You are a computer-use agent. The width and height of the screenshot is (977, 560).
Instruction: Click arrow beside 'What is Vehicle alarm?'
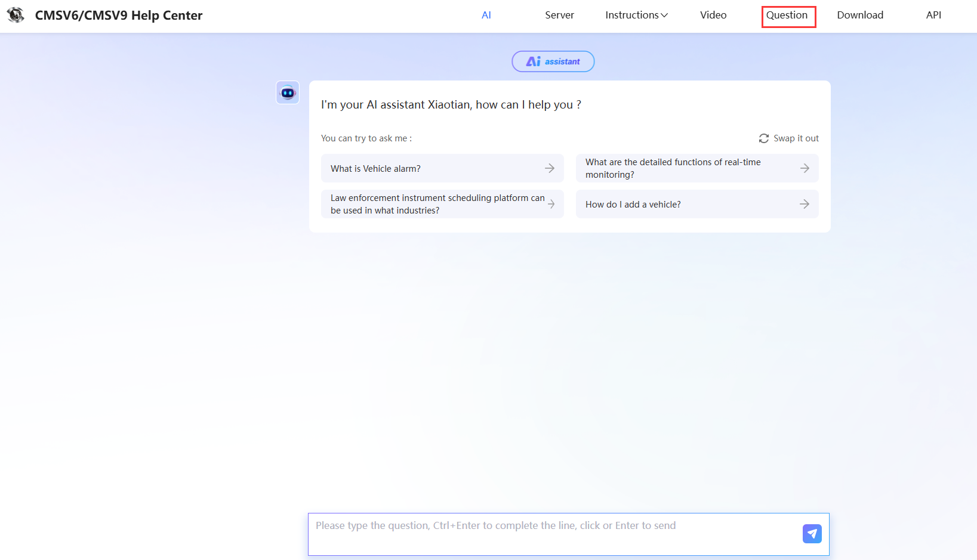click(549, 169)
